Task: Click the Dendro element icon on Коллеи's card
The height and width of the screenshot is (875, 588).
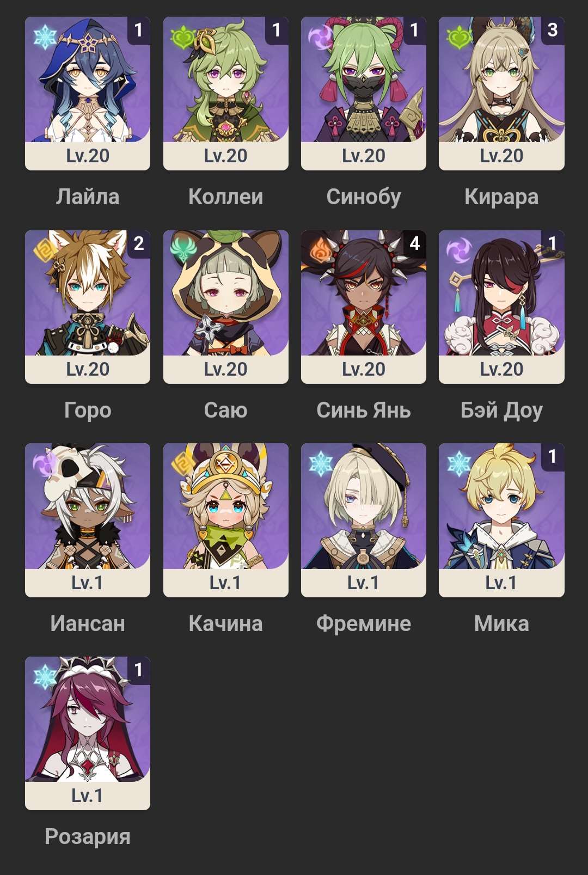Action: pos(182,38)
